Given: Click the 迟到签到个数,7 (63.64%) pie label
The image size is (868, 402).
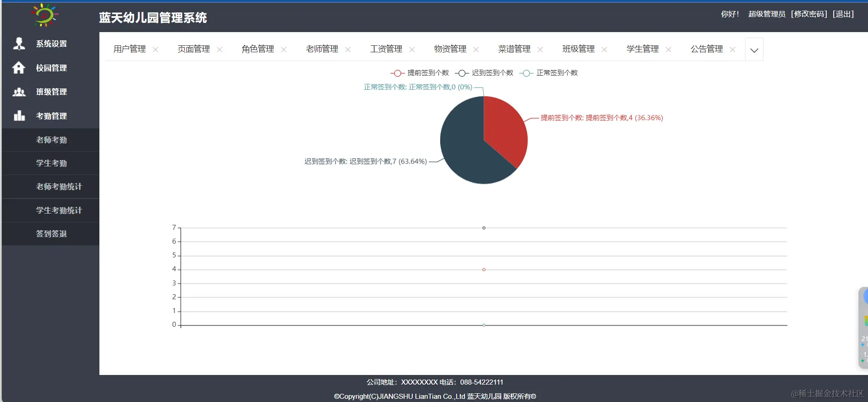Looking at the screenshot, I should tap(366, 161).
